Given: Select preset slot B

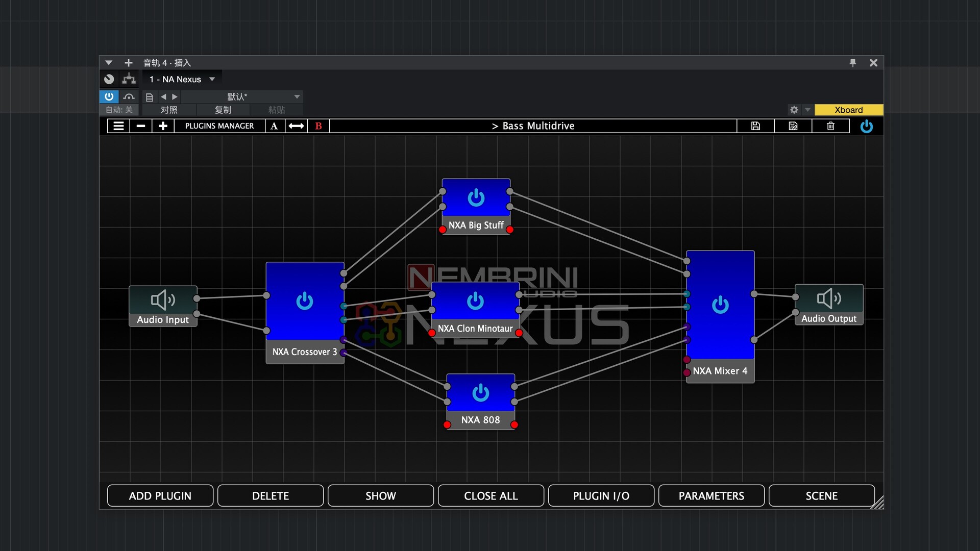Looking at the screenshot, I should (x=318, y=126).
